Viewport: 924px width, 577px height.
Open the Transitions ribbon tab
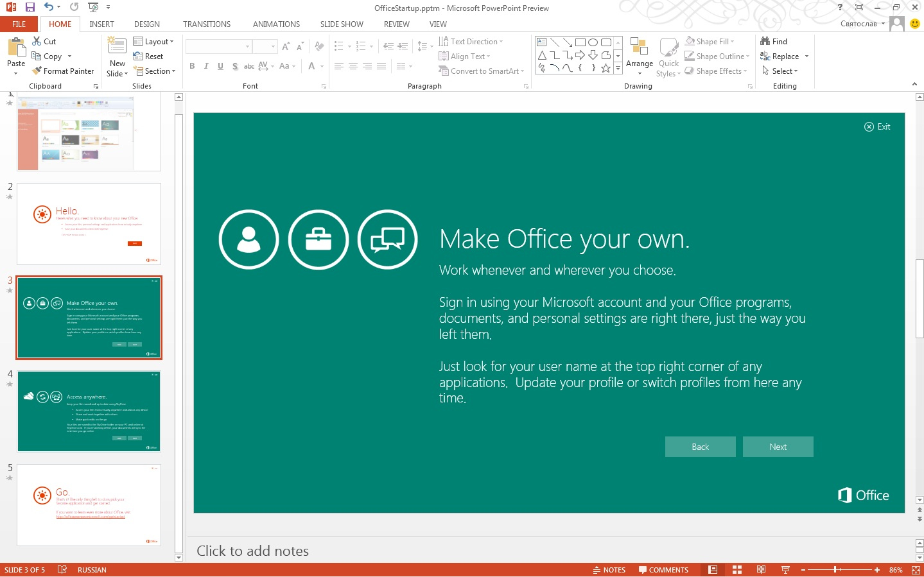coord(206,24)
